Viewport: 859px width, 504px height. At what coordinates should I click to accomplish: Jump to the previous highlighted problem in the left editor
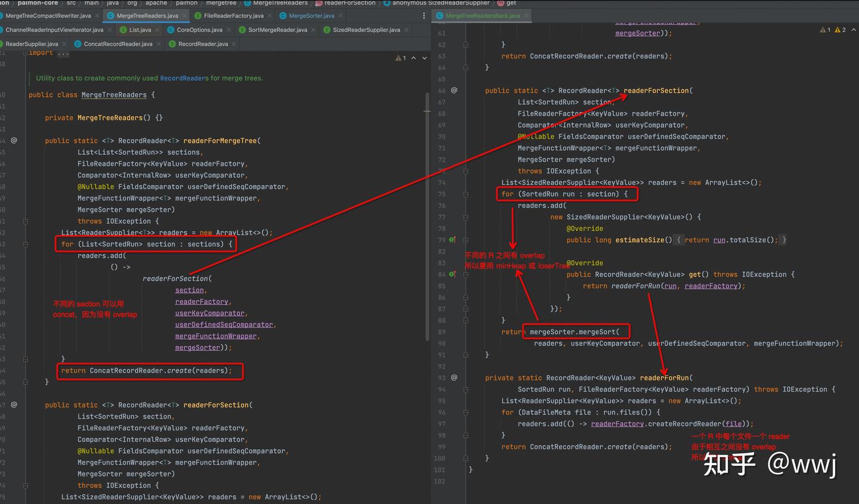[x=413, y=58]
